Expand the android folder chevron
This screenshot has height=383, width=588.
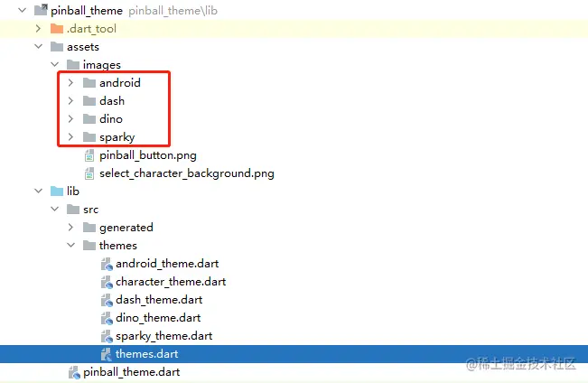[70, 82]
